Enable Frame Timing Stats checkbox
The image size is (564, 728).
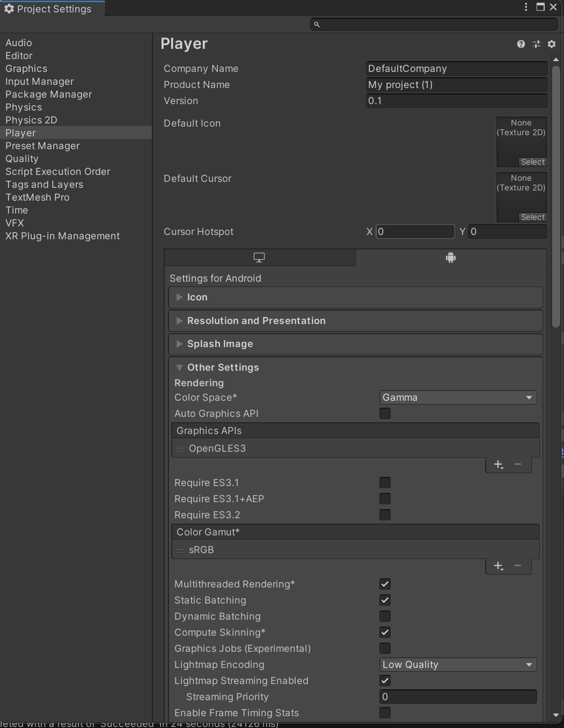pyautogui.click(x=385, y=712)
